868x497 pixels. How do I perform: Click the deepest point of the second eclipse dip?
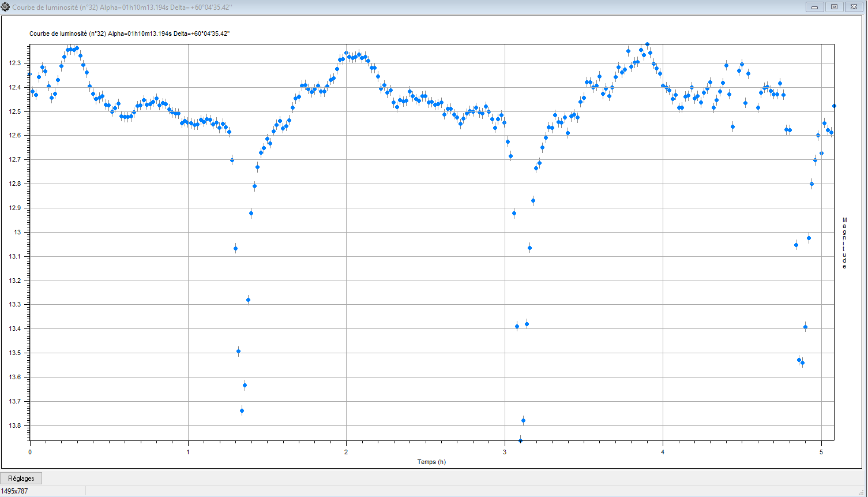(x=520, y=441)
